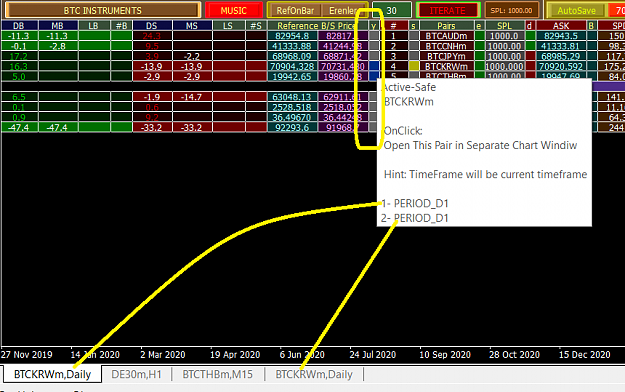Screen dimensions: 625x392
Task: Select the active BTCKRWm,Daily chart tab
Action: pos(52,374)
